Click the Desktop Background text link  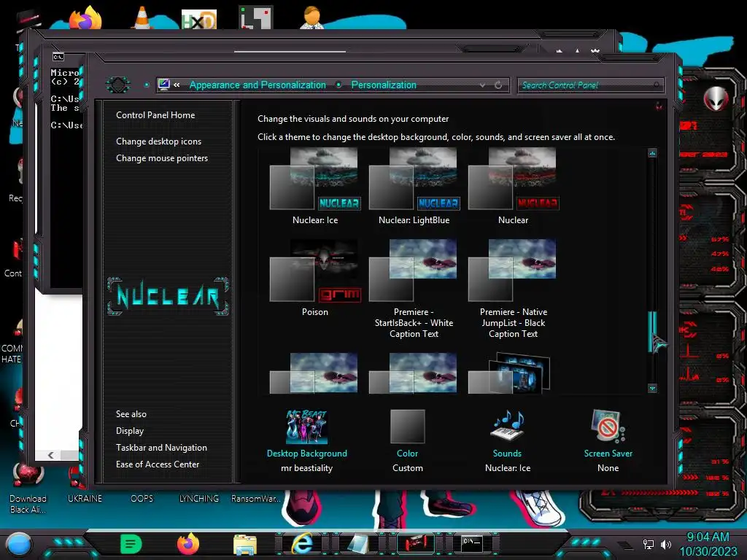(x=307, y=454)
